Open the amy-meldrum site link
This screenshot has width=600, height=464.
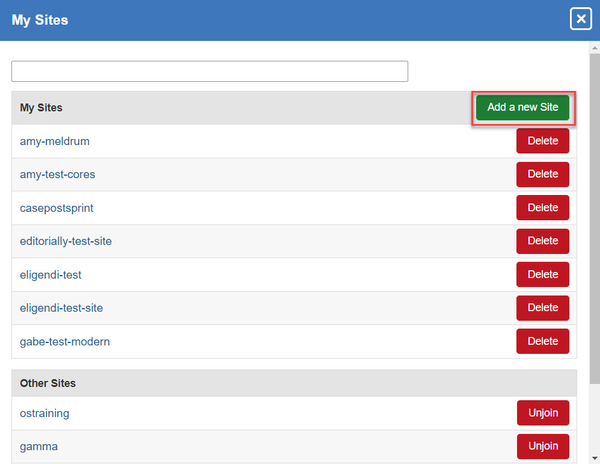point(54,141)
